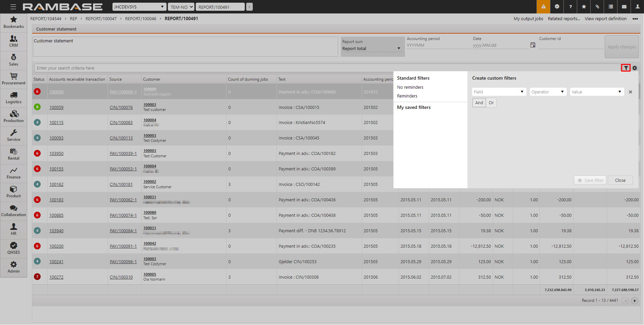
Task: Close the filter panel with Close button
Action: [x=620, y=180]
